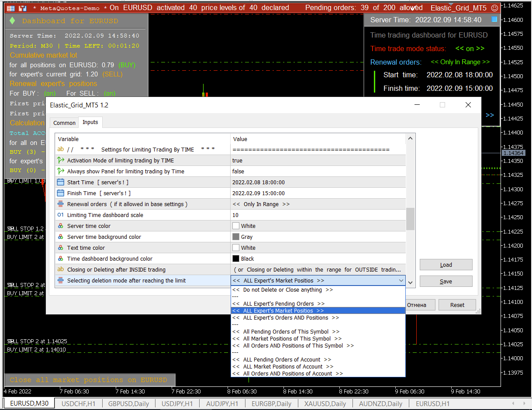Click the red save disk icon in top bar
Image resolution: width=532 pixels, height=410 pixels.
[23, 8]
